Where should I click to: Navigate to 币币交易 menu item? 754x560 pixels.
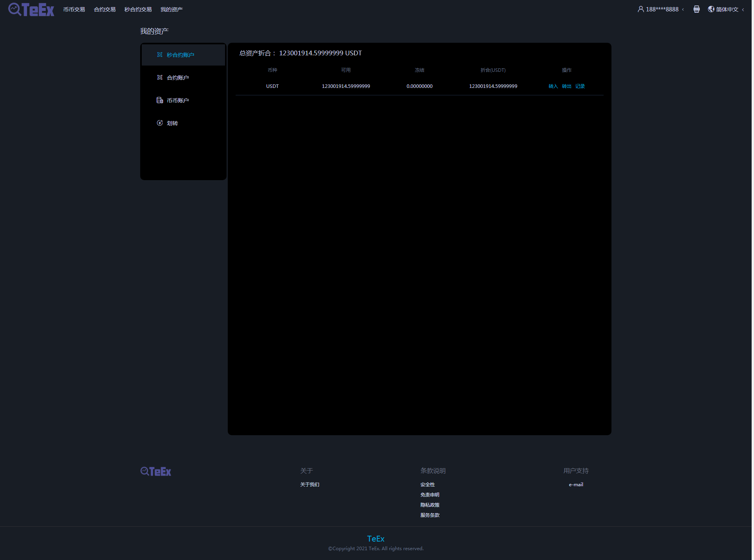point(73,9)
